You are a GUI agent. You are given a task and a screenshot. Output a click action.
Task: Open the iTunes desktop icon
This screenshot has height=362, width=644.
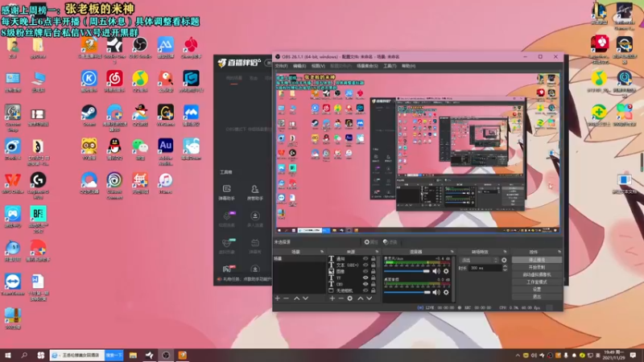click(166, 183)
